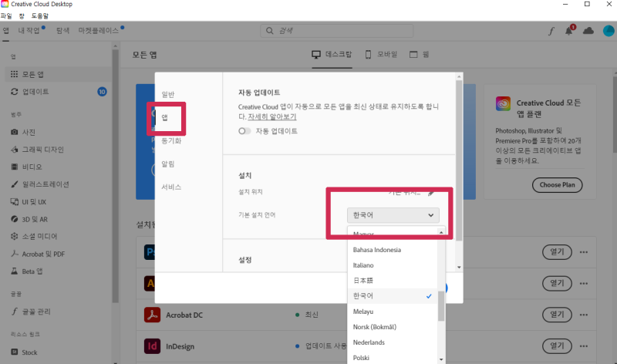Click the Creative Cloud plan logo
Screen dimensions: 617x364
503,104
